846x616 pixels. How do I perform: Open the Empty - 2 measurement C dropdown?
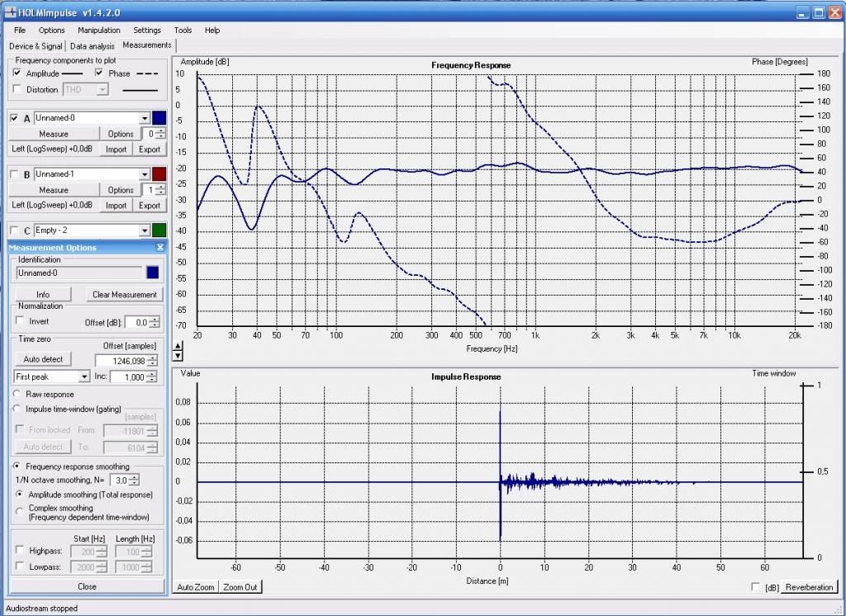click(144, 230)
